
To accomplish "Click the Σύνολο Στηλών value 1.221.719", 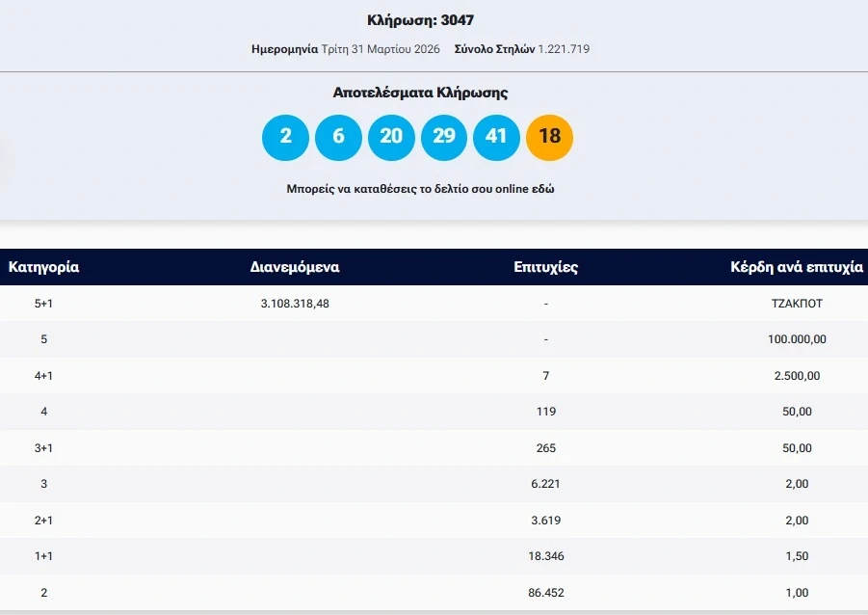I will click(571, 48).
